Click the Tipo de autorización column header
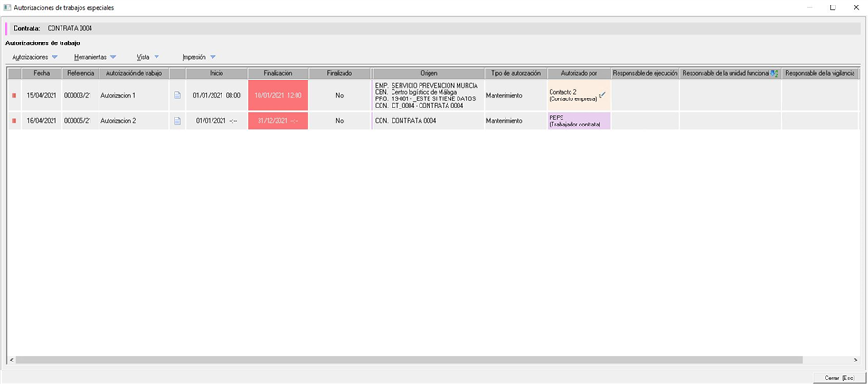 pyautogui.click(x=515, y=73)
